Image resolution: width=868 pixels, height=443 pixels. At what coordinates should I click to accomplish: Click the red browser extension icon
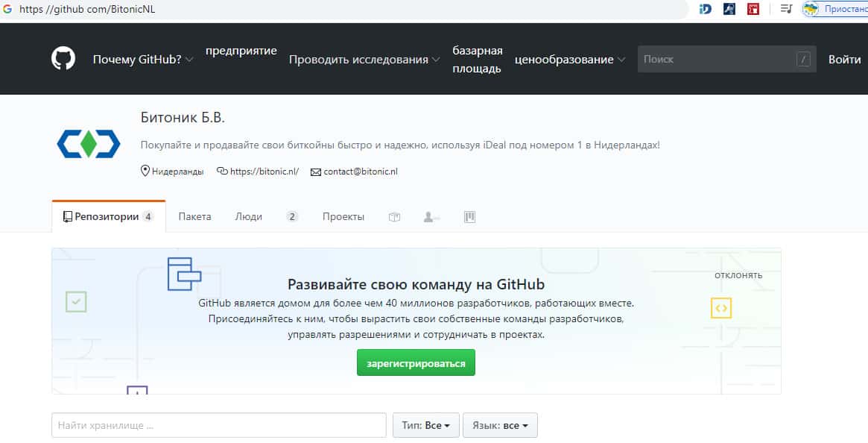pyautogui.click(x=753, y=9)
